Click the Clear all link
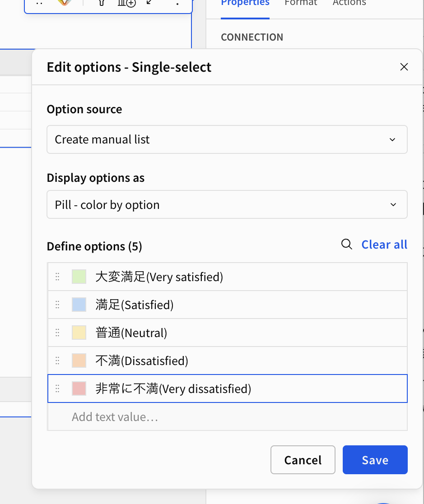424x504 pixels. 384,245
